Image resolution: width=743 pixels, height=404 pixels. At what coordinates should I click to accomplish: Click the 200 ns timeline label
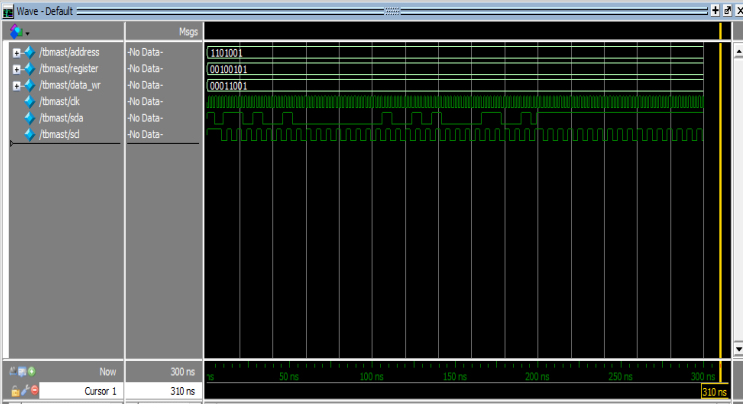pos(537,377)
